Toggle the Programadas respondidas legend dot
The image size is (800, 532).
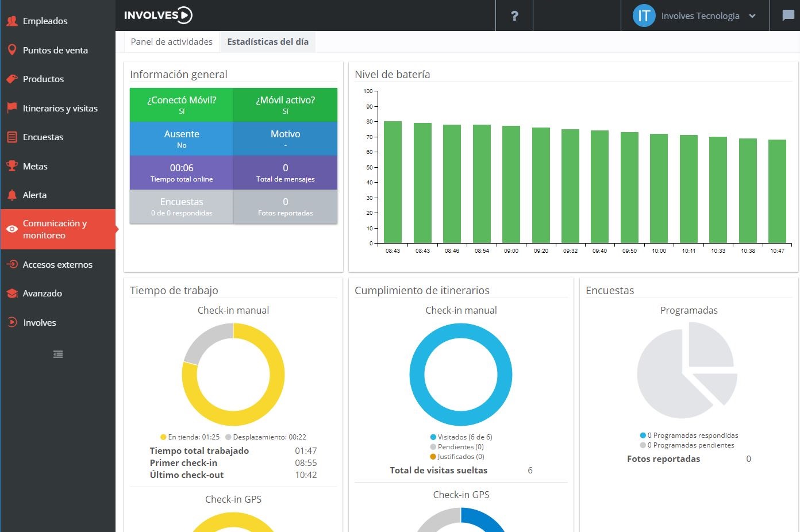point(643,435)
